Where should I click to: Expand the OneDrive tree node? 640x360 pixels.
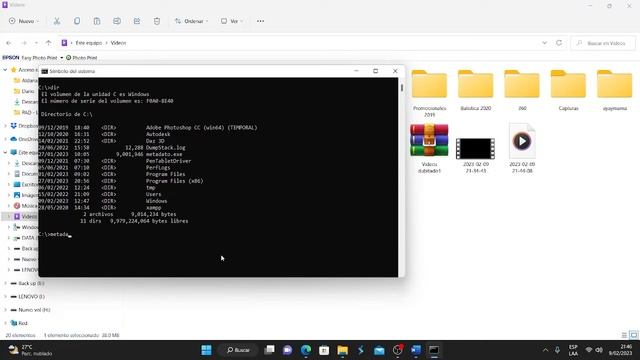(5, 139)
